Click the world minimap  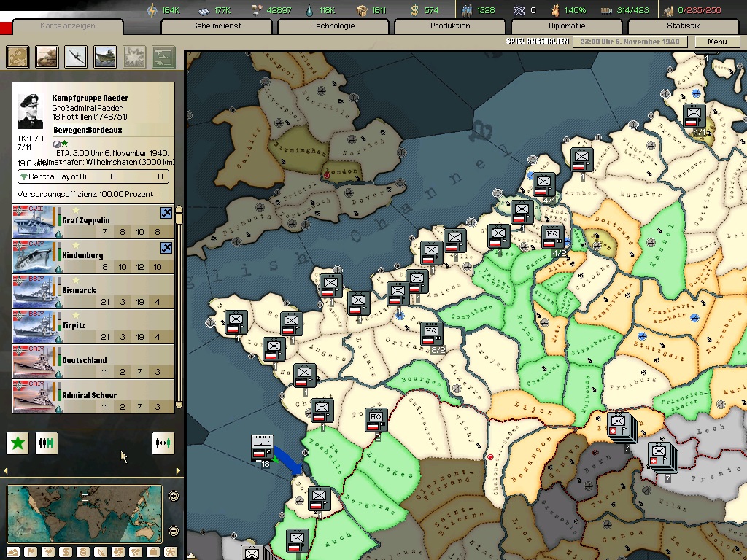[85, 514]
